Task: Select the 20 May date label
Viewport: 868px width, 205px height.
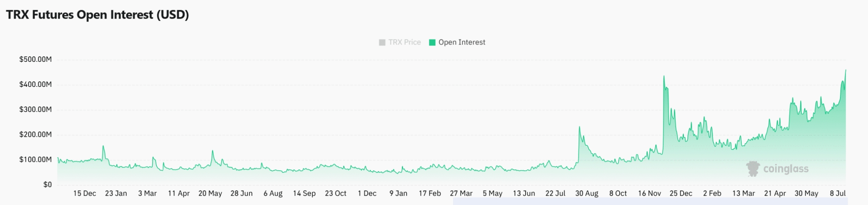Action: coord(210,194)
